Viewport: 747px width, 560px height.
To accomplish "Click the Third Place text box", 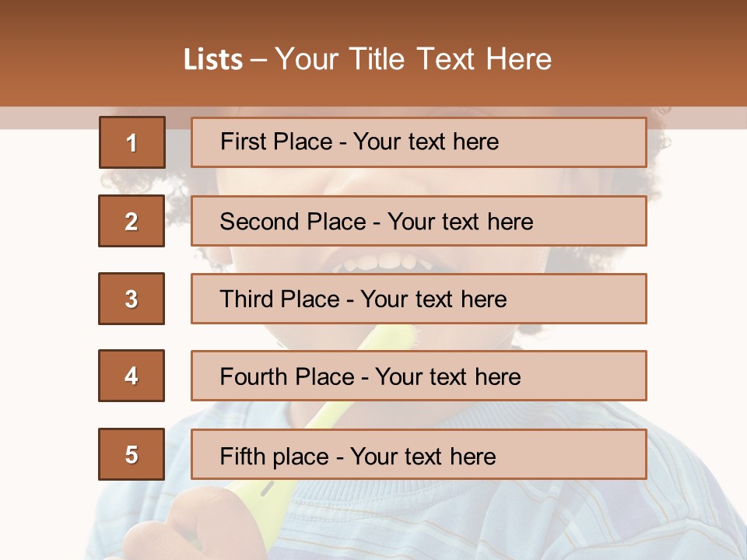I will (x=419, y=299).
